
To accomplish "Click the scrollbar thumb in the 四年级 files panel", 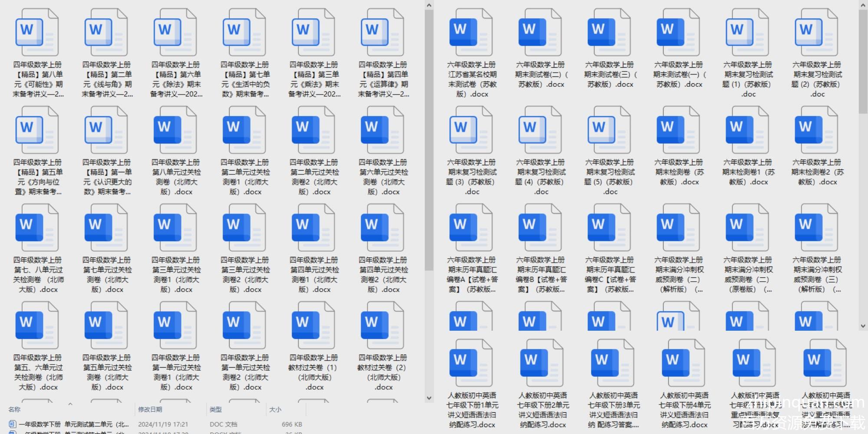I will [429, 140].
